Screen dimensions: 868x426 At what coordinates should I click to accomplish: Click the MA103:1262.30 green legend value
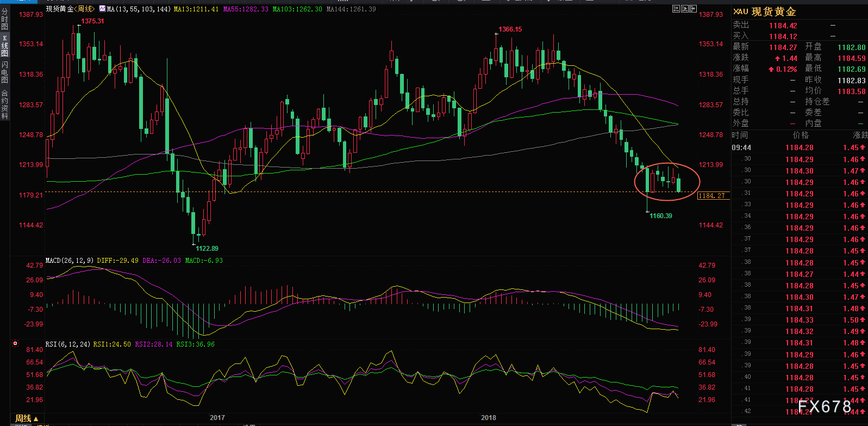(x=297, y=9)
